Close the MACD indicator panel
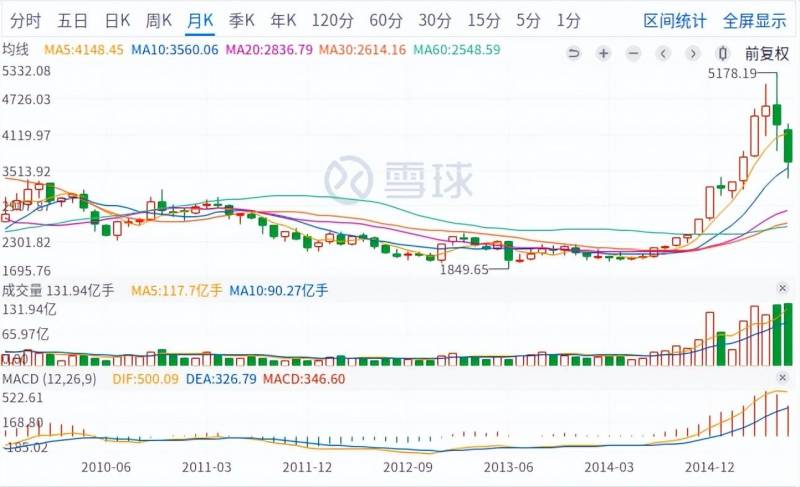Viewport: 800px width, 487px height. [783, 378]
